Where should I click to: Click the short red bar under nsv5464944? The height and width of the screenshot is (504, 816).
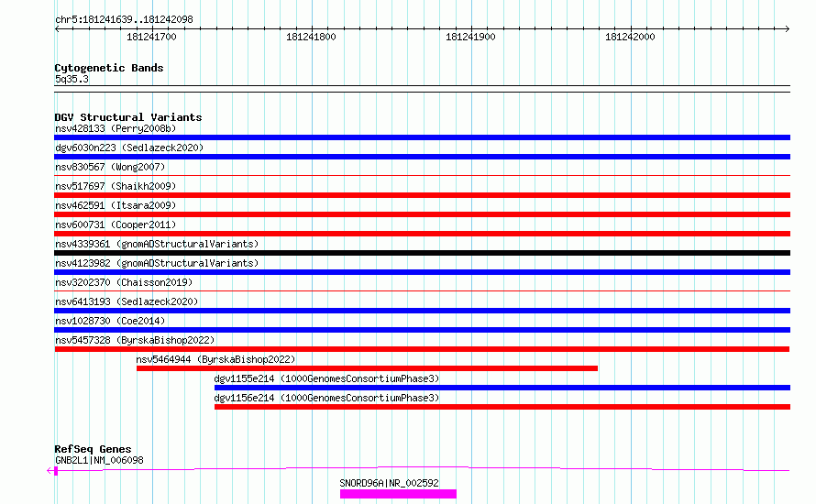[367, 368]
